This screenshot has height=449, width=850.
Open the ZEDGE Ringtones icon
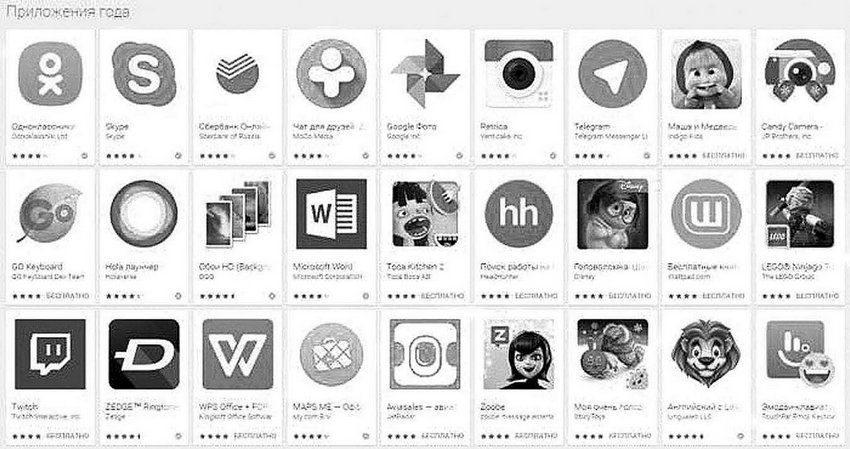[144, 354]
